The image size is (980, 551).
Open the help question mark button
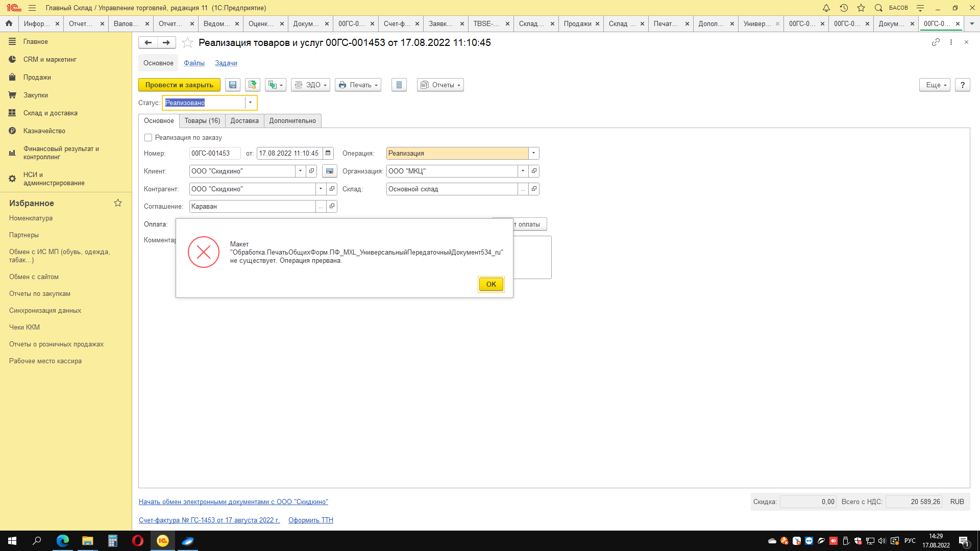tap(962, 85)
